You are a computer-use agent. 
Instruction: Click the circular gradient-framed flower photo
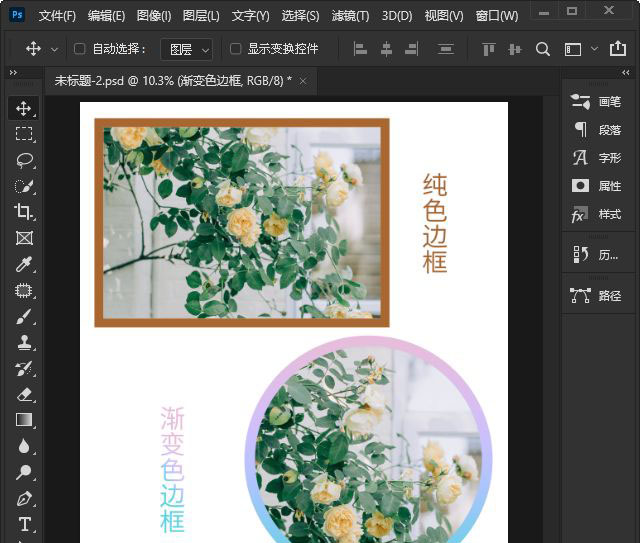tap(369, 441)
